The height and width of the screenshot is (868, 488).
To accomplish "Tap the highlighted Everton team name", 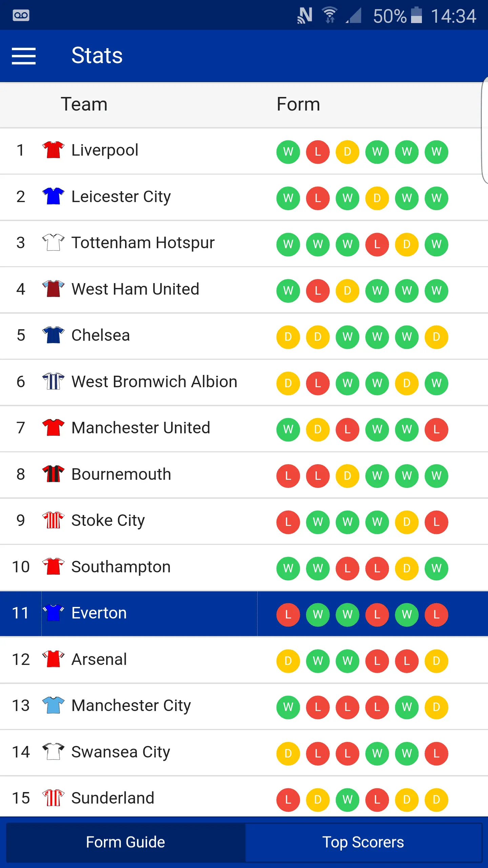I will 99,613.
